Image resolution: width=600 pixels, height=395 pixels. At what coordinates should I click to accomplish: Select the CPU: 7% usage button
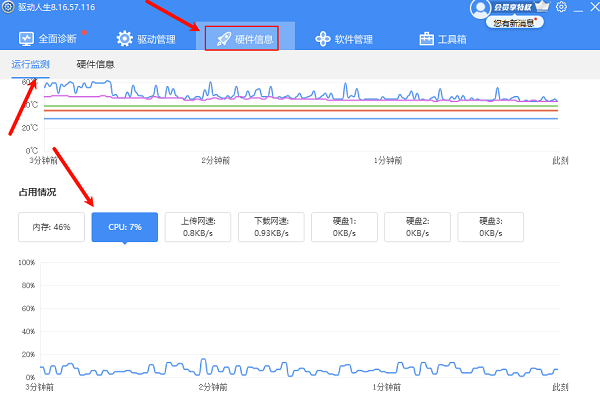(125, 227)
